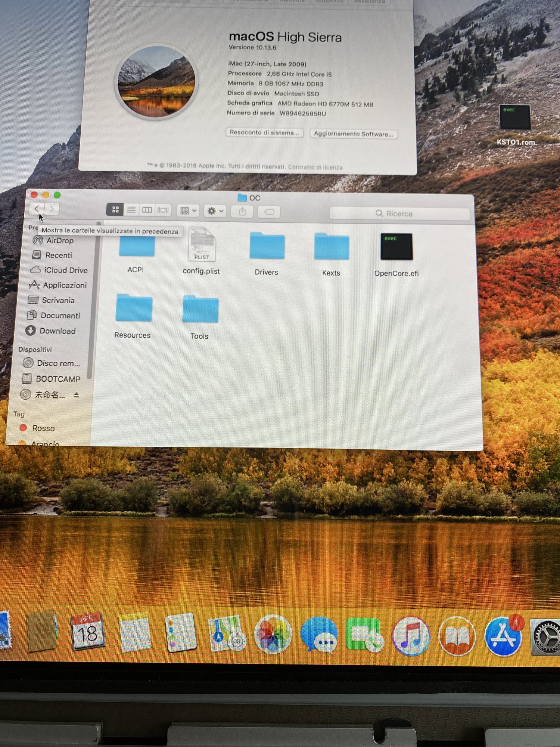Click the Finder forward navigation arrow
560x747 pixels.
(52, 209)
